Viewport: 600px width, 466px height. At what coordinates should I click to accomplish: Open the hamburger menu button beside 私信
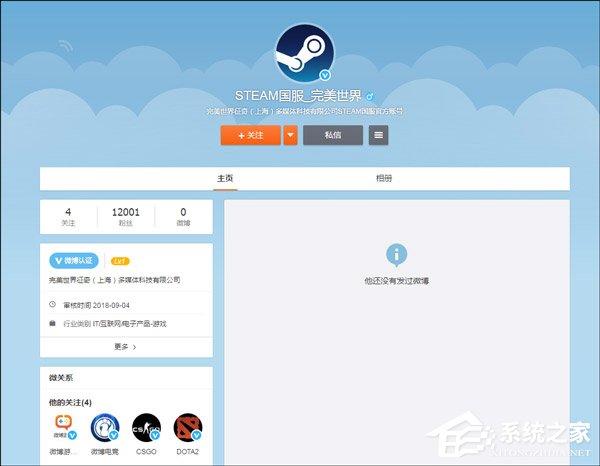pyautogui.click(x=378, y=135)
